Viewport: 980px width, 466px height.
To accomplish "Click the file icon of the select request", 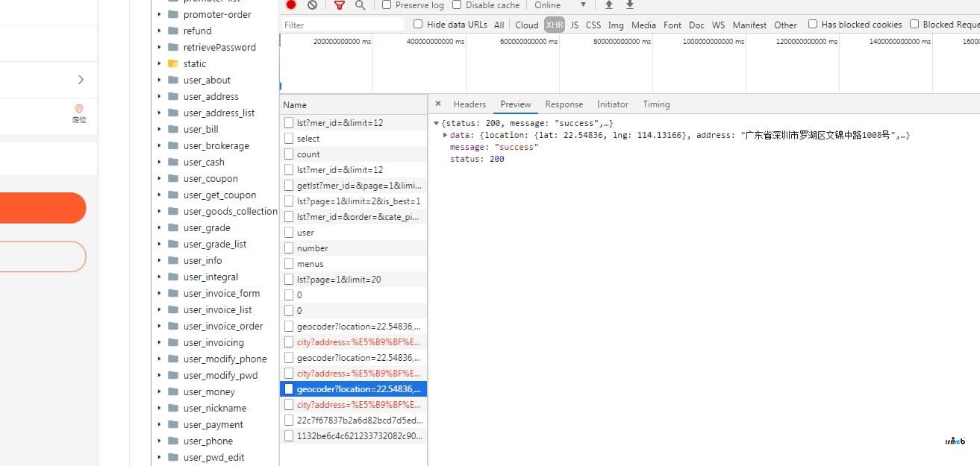I will coord(289,138).
